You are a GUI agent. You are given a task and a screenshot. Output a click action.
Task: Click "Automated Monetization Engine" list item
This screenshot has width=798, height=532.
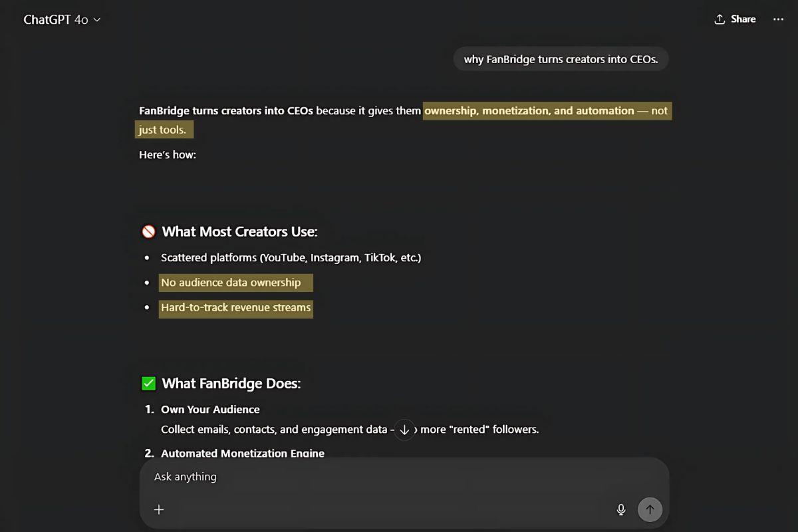[x=243, y=454]
